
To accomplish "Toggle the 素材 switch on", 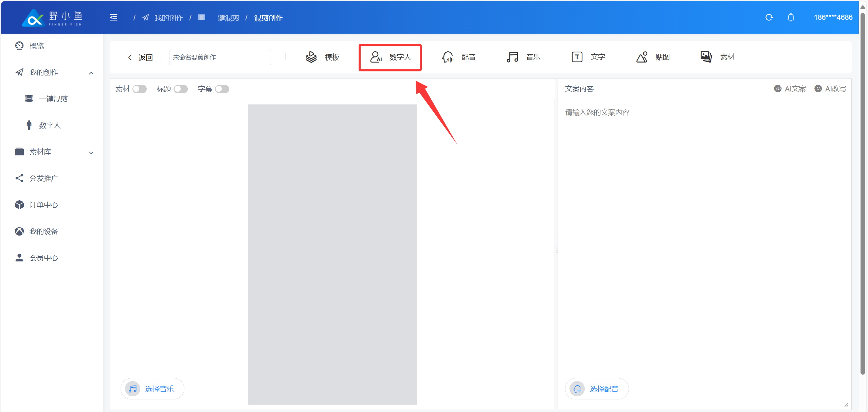I will click(x=139, y=89).
